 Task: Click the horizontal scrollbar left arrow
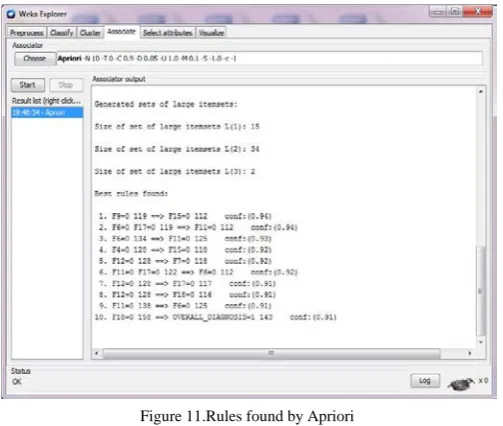97,353
